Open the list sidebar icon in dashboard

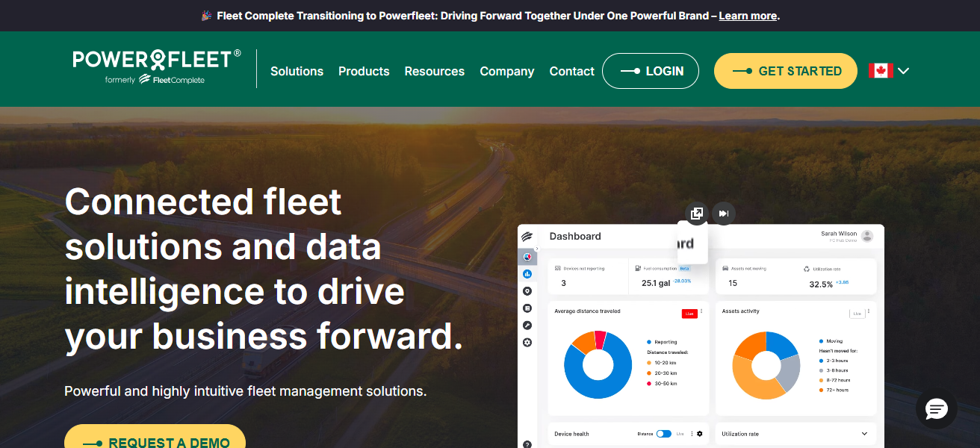pyautogui.click(x=527, y=308)
